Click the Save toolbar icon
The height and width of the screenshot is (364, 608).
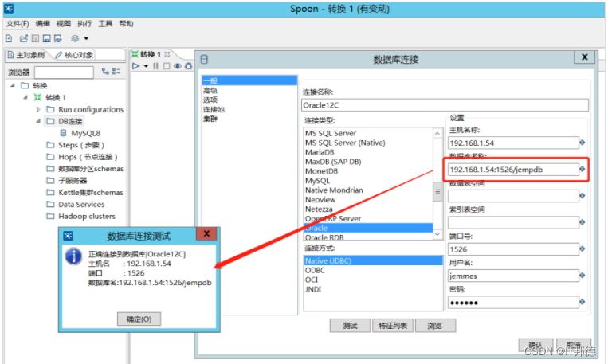(46, 38)
